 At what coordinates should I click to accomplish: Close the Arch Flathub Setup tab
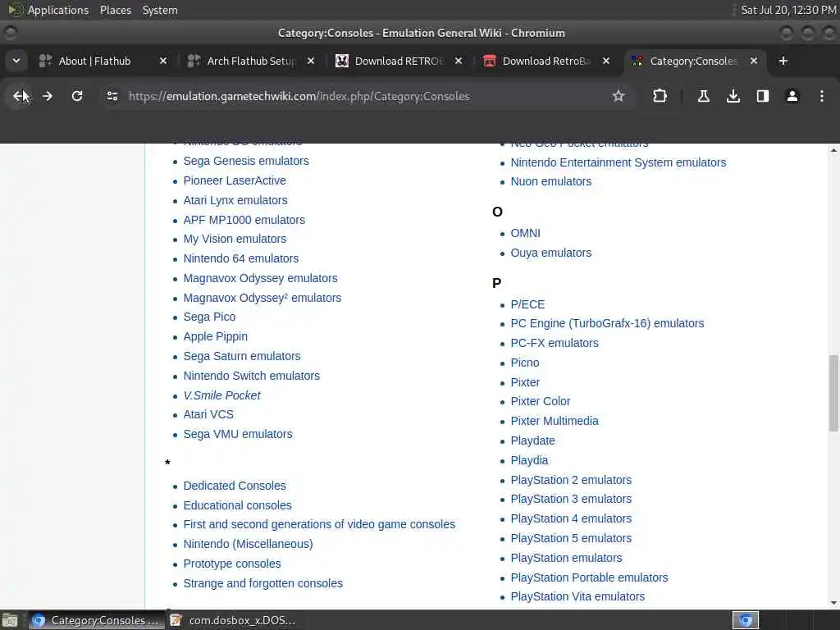coord(311,61)
